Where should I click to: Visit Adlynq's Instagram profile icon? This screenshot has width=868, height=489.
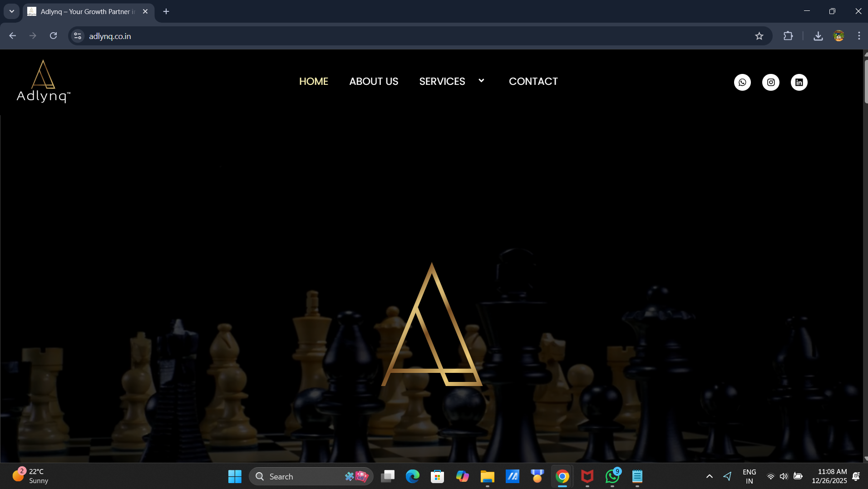(x=770, y=82)
